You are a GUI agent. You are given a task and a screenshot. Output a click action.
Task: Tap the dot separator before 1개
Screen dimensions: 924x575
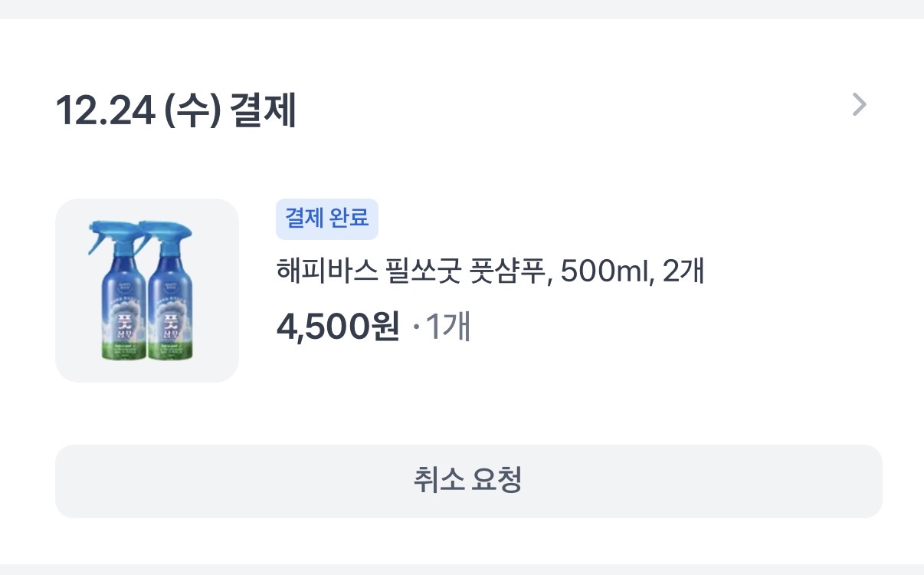click(416, 330)
